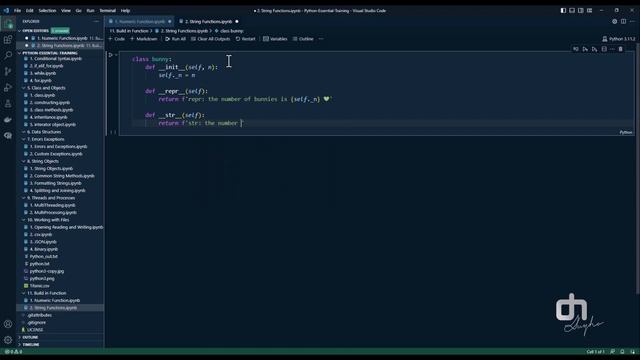Viewport: 640px width, 360px height.
Task: Open the Run and Debug view icon
Action: [x=8, y=88]
